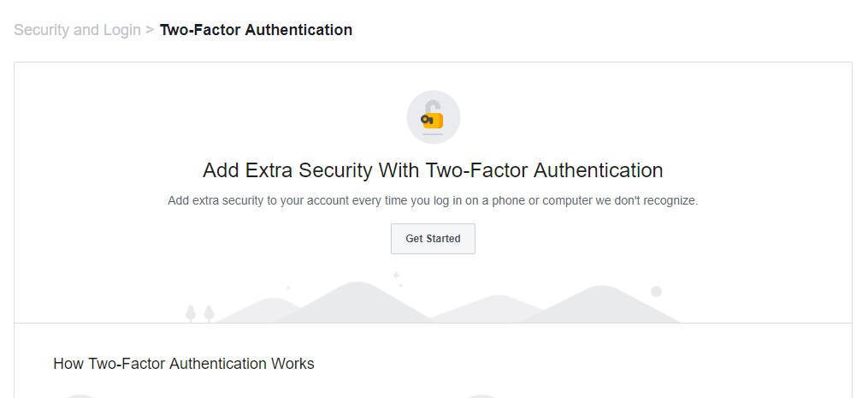The width and height of the screenshot is (868, 398).
Task: Click the description about unrecognized phone or computer
Action: click(x=433, y=200)
